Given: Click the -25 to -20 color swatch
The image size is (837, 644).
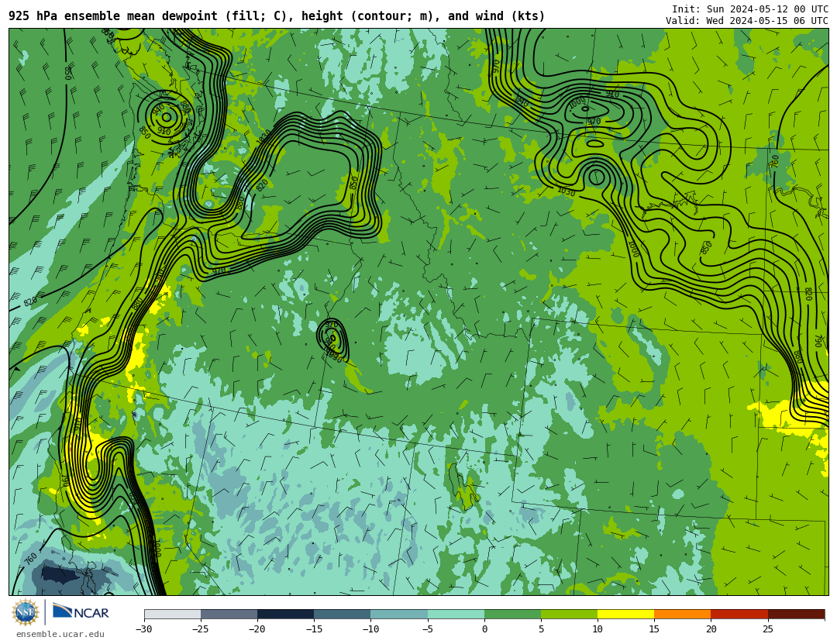Looking at the screenshot, I should (x=229, y=614).
